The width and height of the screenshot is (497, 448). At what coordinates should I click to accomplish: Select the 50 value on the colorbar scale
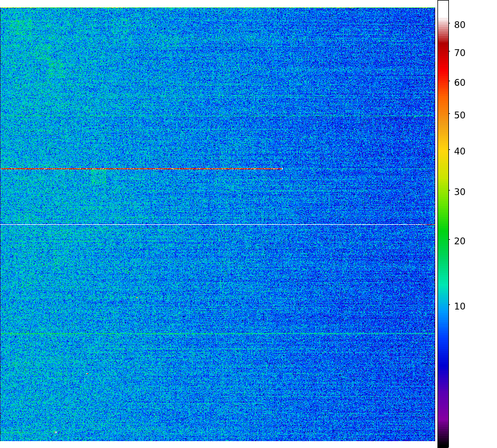coord(459,115)
